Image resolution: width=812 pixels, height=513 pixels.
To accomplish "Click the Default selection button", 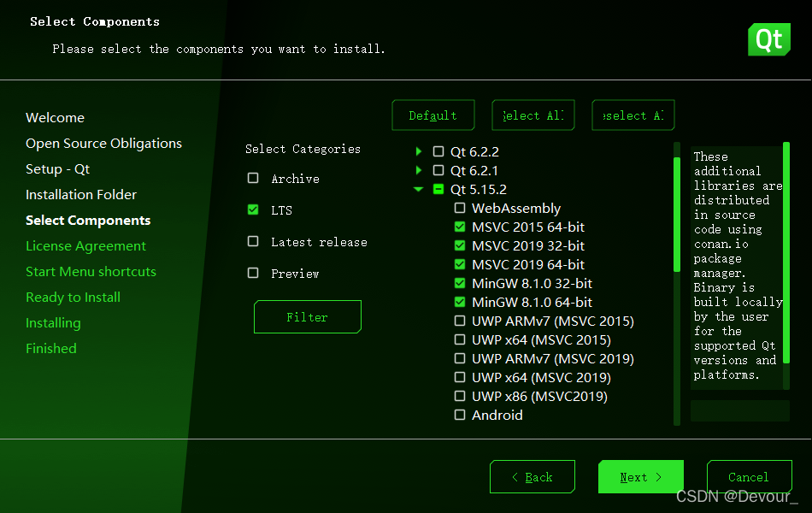I will pyautogui.click(x=433, y=115).
